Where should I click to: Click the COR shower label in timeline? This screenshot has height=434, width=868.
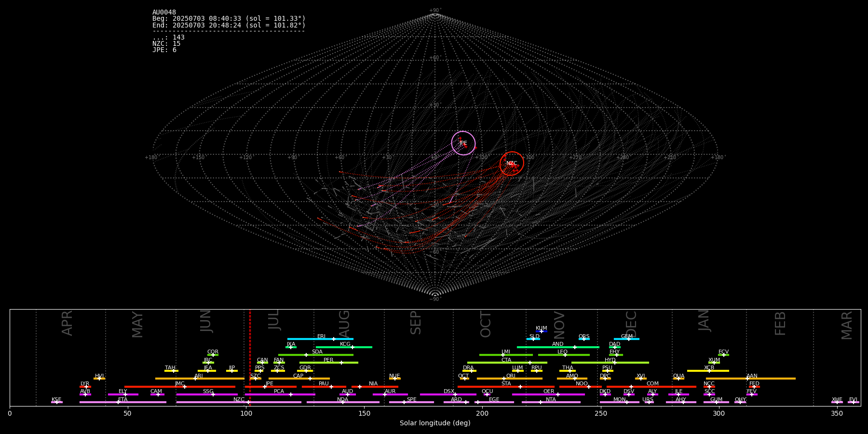point(213,352)
